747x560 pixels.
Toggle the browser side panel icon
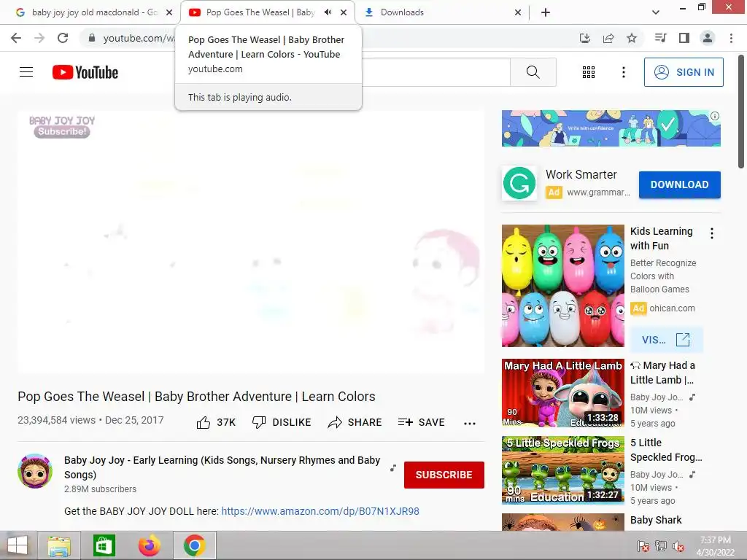click(684, 38)
